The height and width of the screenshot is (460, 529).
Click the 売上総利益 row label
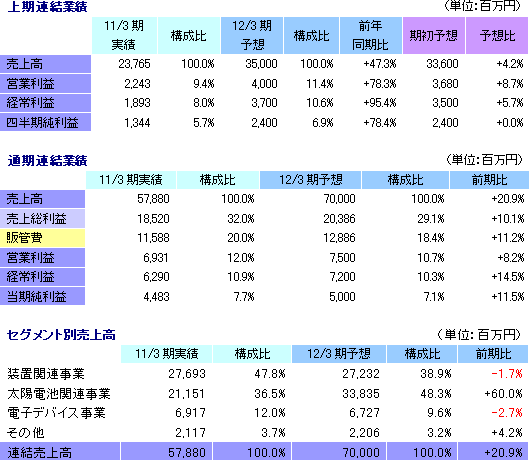(42, 219)
